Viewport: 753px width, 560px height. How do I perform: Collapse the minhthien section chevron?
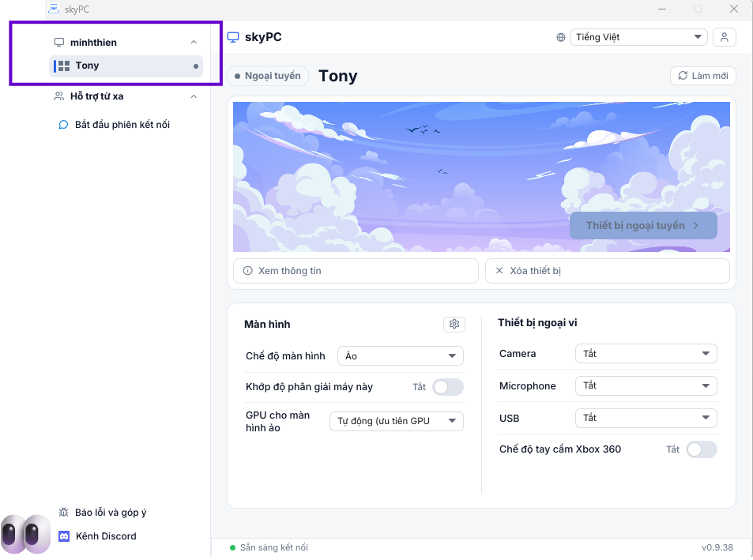tap(194, 42)
